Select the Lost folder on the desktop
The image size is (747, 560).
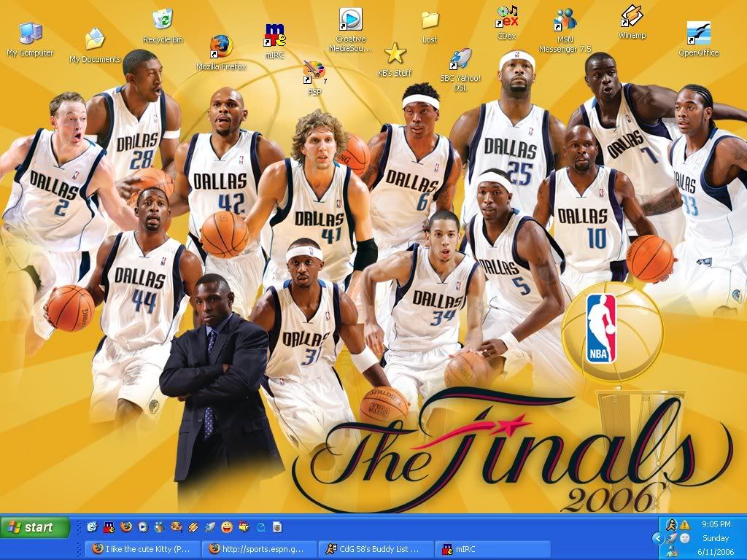click(x=430, y=28)
